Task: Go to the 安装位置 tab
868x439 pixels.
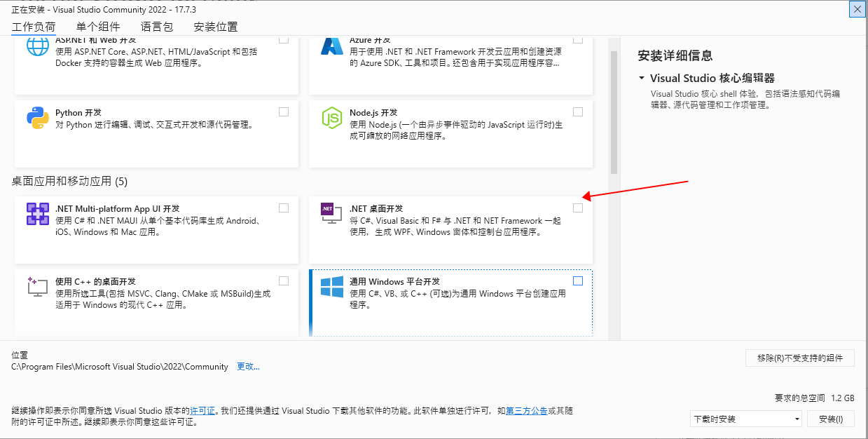Action: pyautogui.click(x=216, y=27)
